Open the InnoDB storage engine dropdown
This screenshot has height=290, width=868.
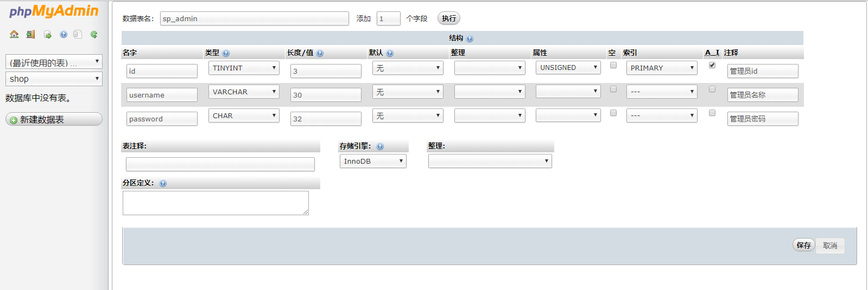(x=373, y=161)
